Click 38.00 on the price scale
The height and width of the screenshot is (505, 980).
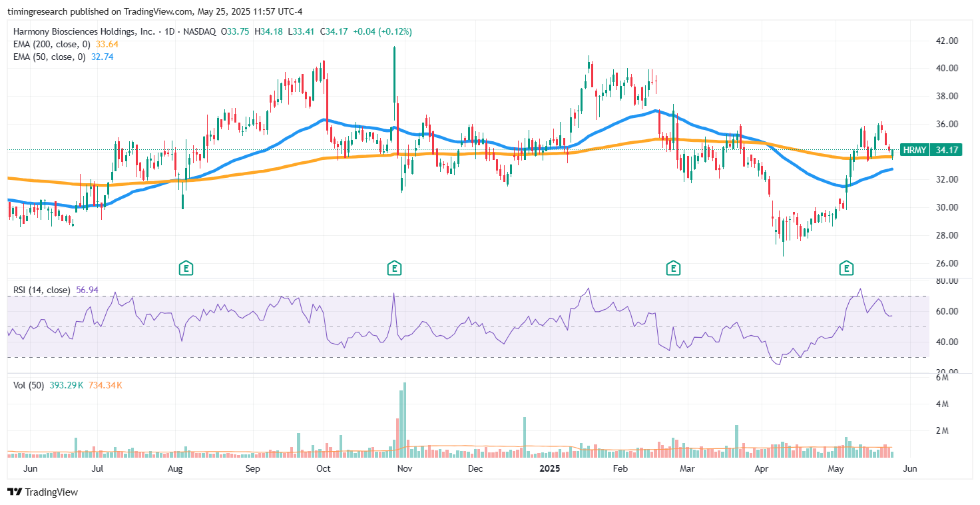947,96
